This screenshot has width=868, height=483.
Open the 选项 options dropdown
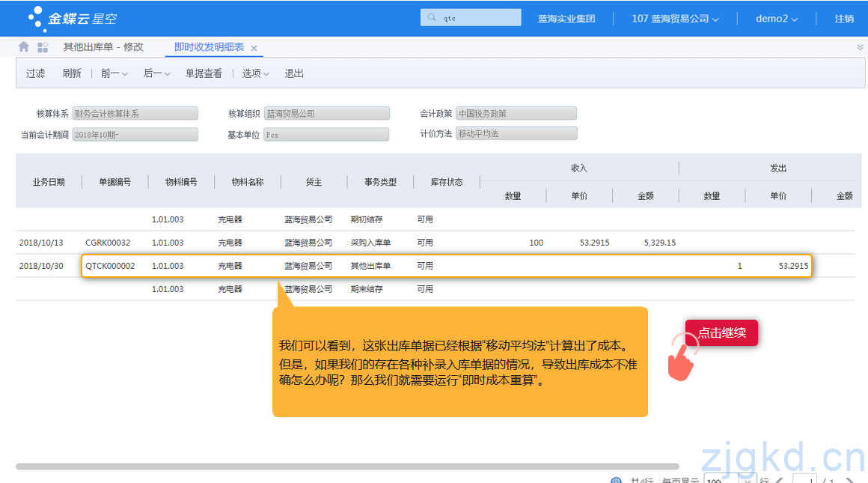pos(255,73)
